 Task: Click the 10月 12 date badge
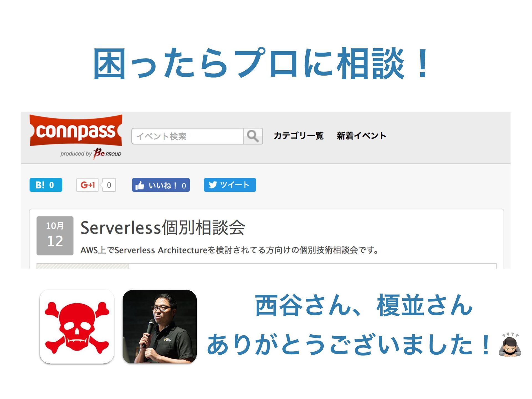(x=55, y=236)
